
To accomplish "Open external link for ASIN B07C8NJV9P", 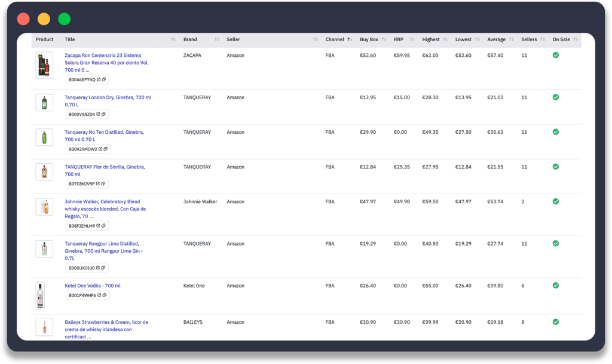I will 98,183.
